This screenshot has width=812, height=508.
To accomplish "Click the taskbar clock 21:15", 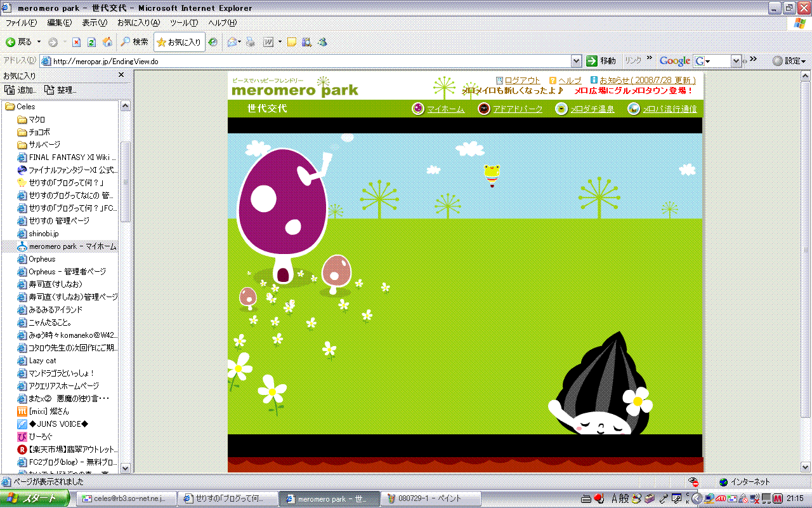I will coord(796,498).
